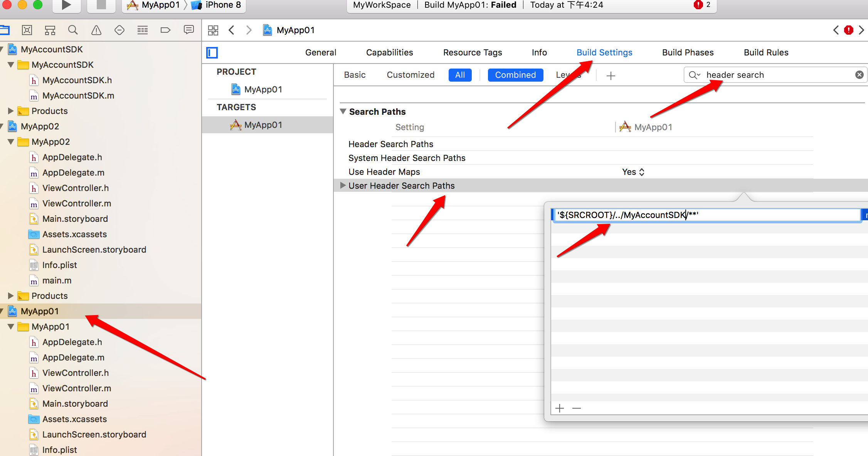Click the header search filter field

click(x=775, y=75)
